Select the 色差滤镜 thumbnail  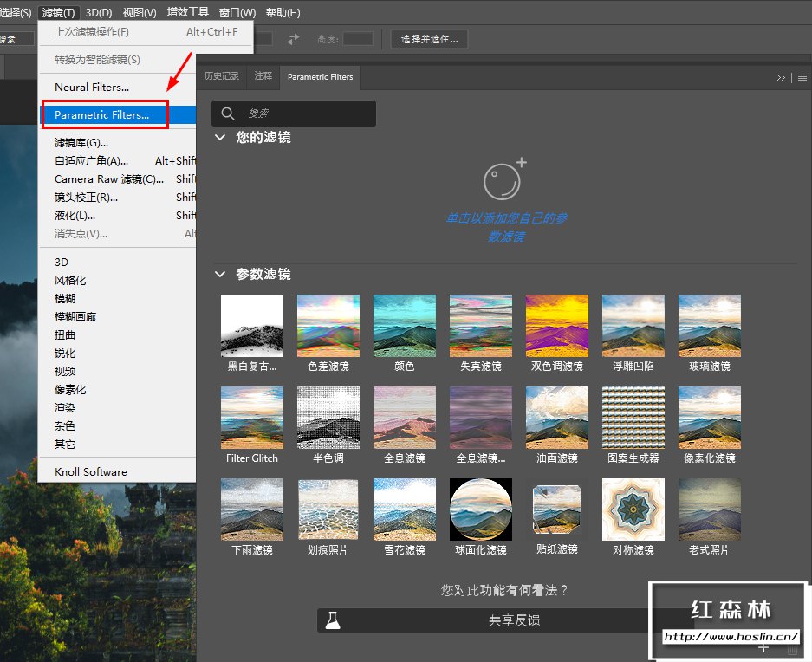[328, 326]
